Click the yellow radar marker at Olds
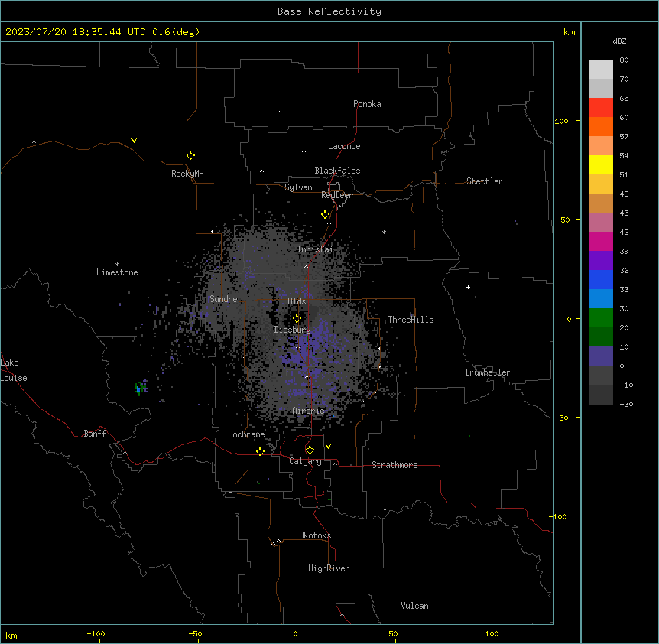The width and height of the screenshot is (659, 644). pos(297,319)
